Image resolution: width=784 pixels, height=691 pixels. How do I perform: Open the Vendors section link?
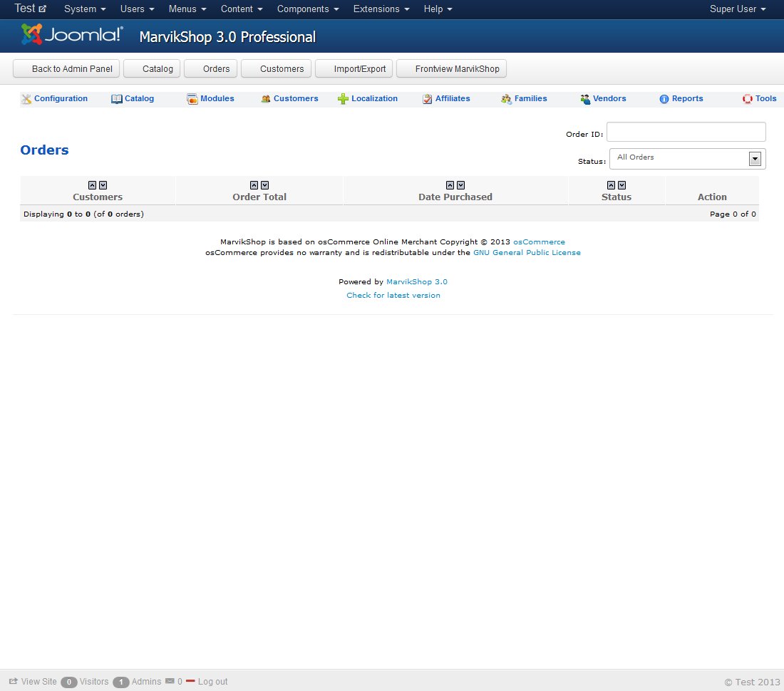[609, 98]
